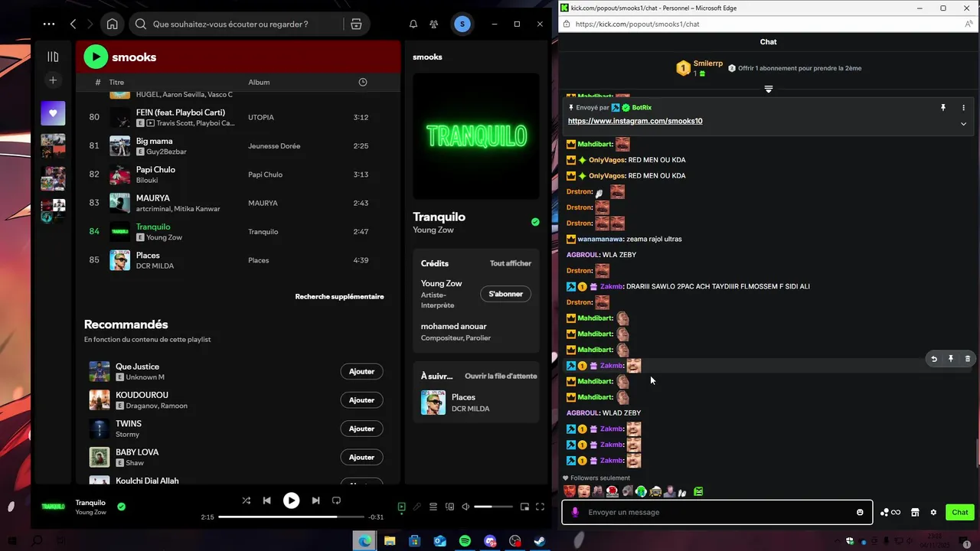This screenshot has width=980, height=551.
Task: Toggle queue icon in player bar
Action: click(x=433, y=507)
